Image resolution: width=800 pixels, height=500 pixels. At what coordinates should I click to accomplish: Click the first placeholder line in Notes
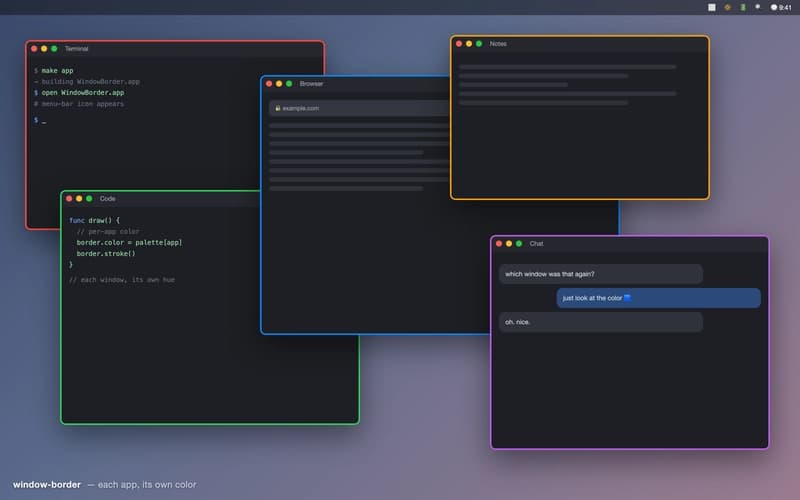pyautogui.click(x=567, y=67)
